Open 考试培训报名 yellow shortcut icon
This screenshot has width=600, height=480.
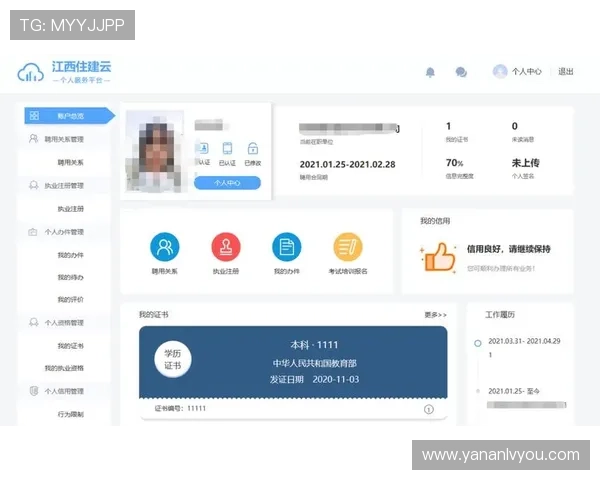click(348, 247)
